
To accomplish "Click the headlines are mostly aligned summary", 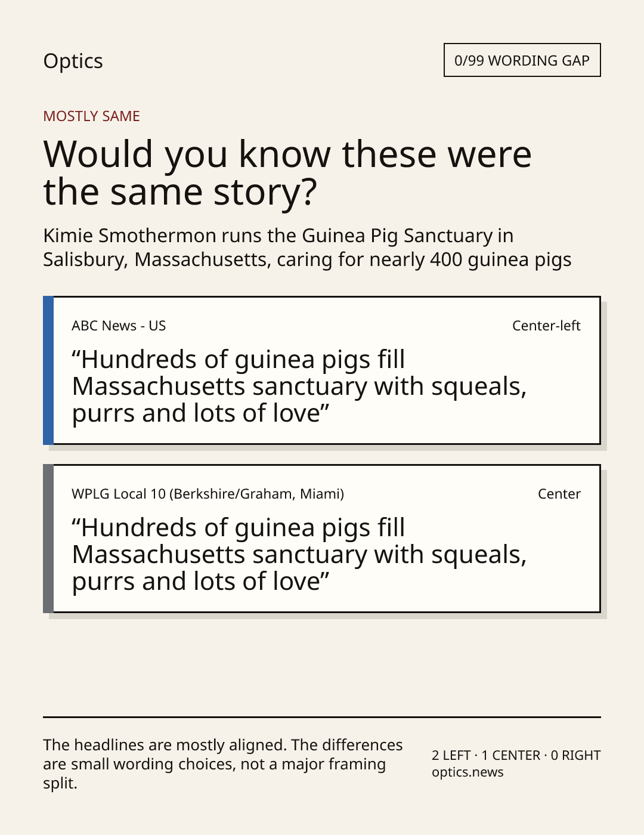I will coord(223,764).
